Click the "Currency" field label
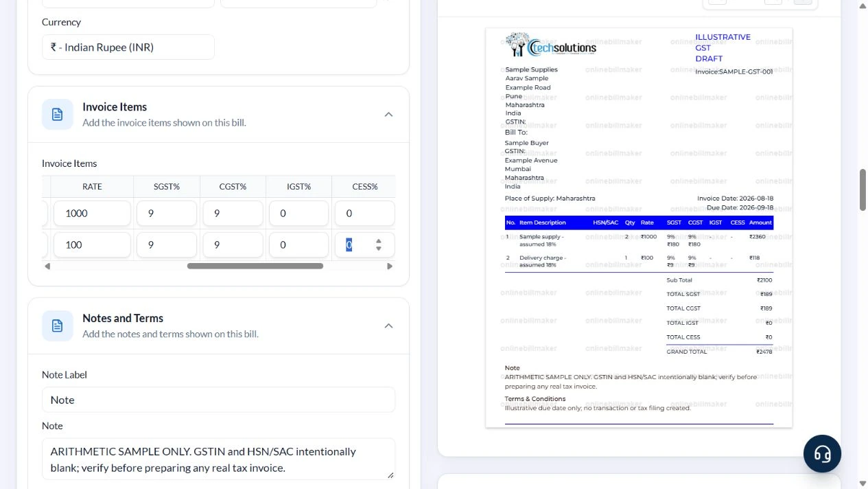868x489 pixels. (x=61, y=22)
